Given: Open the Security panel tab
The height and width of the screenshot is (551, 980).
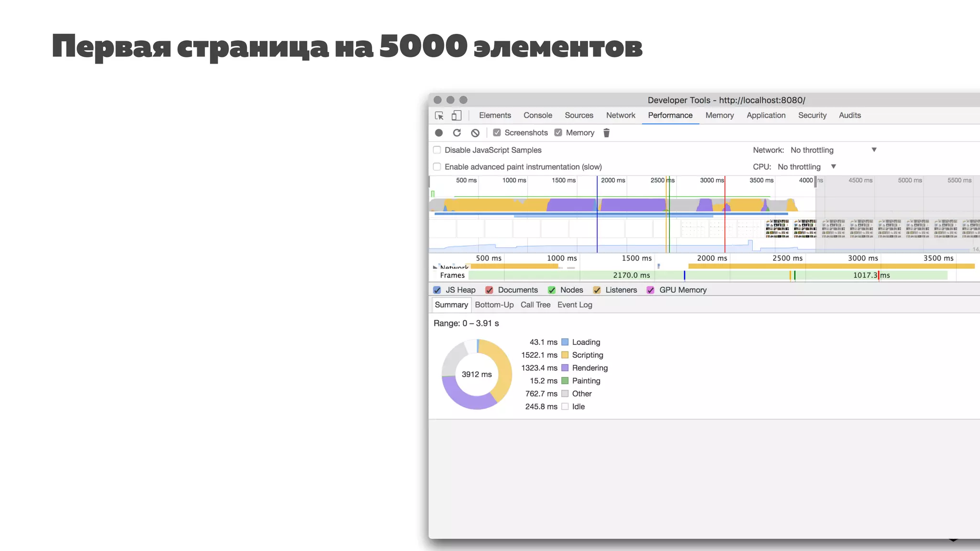Looking at the screenshot, I should (813, 115).
